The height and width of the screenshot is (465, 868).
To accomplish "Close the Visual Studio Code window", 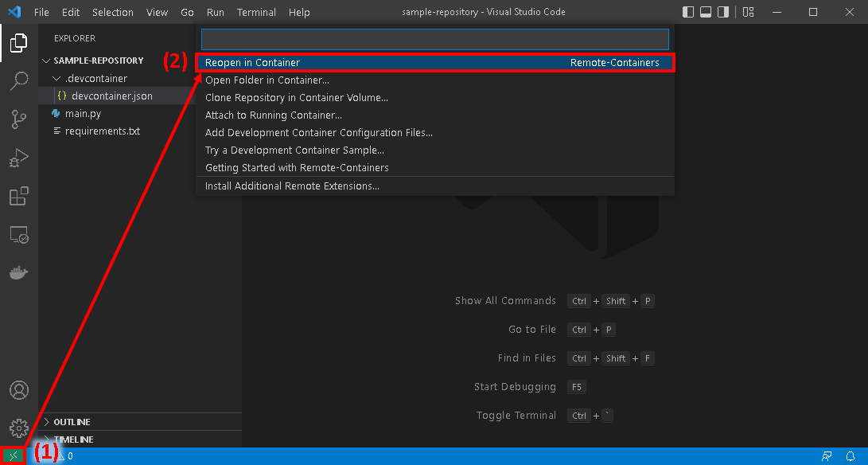I will (850, 12).
